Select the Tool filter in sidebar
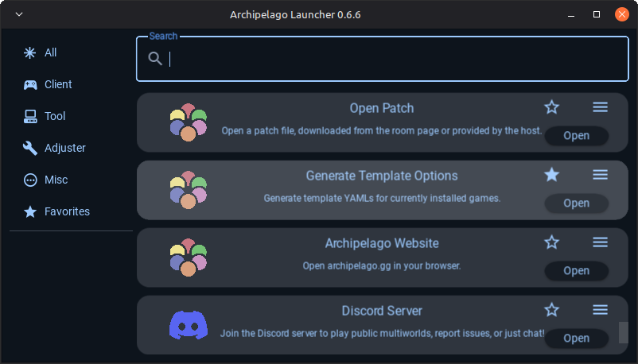 45,116
